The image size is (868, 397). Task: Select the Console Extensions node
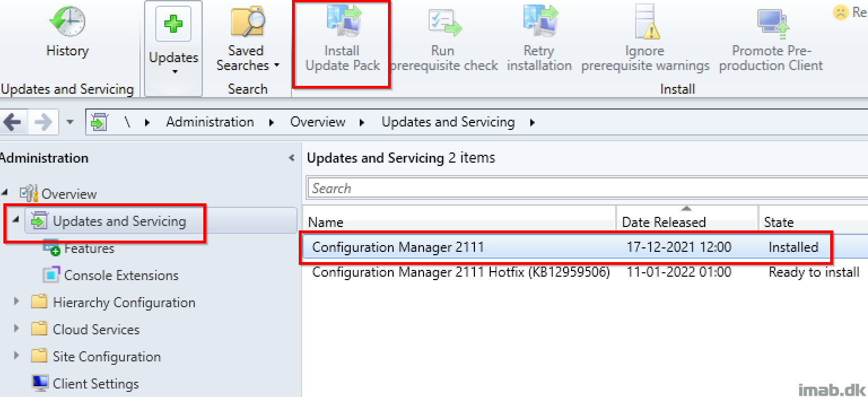click(x=121, y=276)
